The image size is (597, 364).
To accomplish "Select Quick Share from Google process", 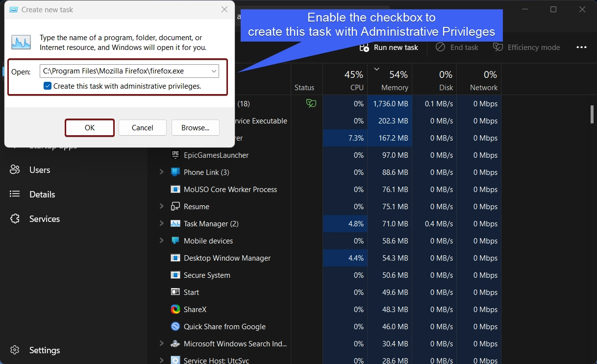I will click(224, 327).
